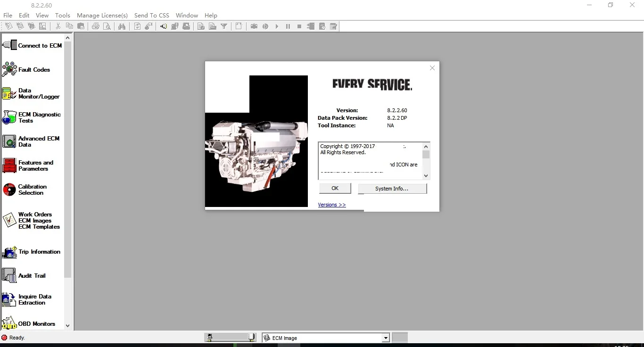644x347 pixels.
Task: Click the Play toolbar button
Action: pos(277,26)
